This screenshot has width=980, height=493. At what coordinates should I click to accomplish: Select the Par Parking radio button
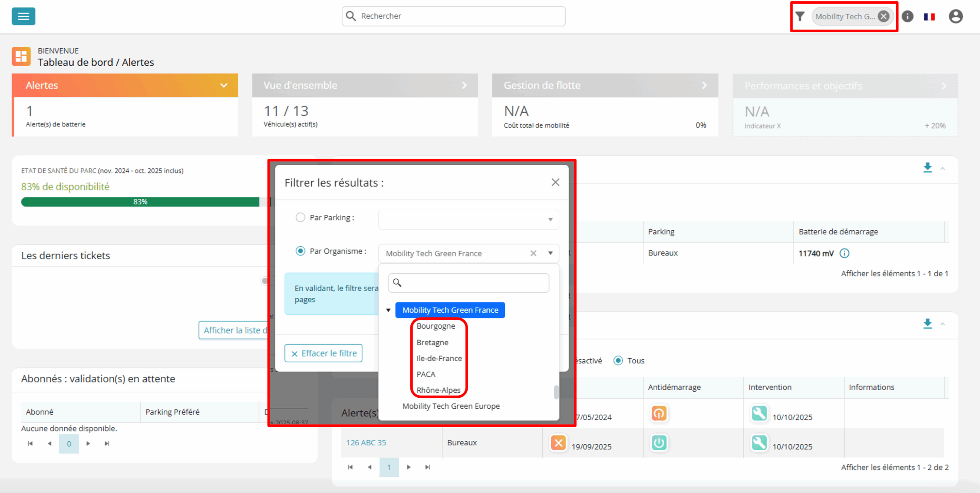click(x=300, y=217)
